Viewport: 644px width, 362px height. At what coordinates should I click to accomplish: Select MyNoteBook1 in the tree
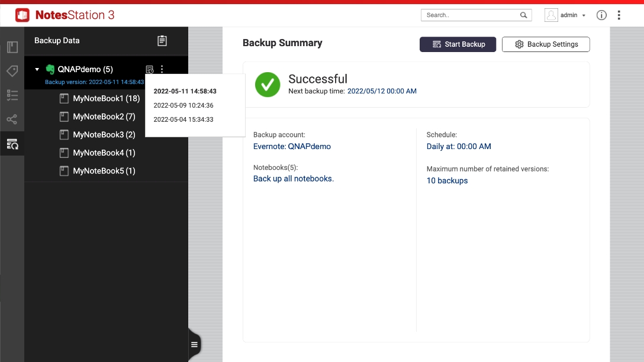click(x=106, y=99)
